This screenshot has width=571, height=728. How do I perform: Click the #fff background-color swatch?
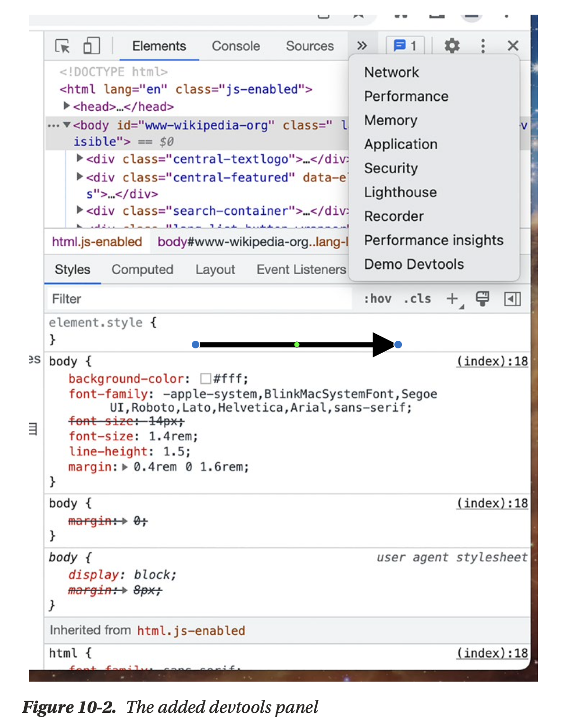click(205, 379)
